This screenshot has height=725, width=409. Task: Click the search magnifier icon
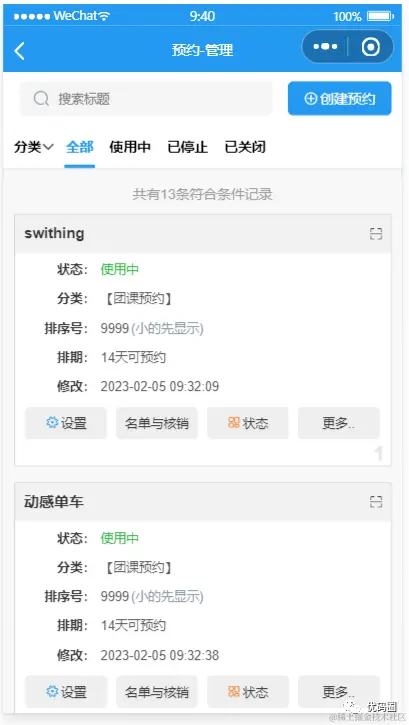(41, 98)
